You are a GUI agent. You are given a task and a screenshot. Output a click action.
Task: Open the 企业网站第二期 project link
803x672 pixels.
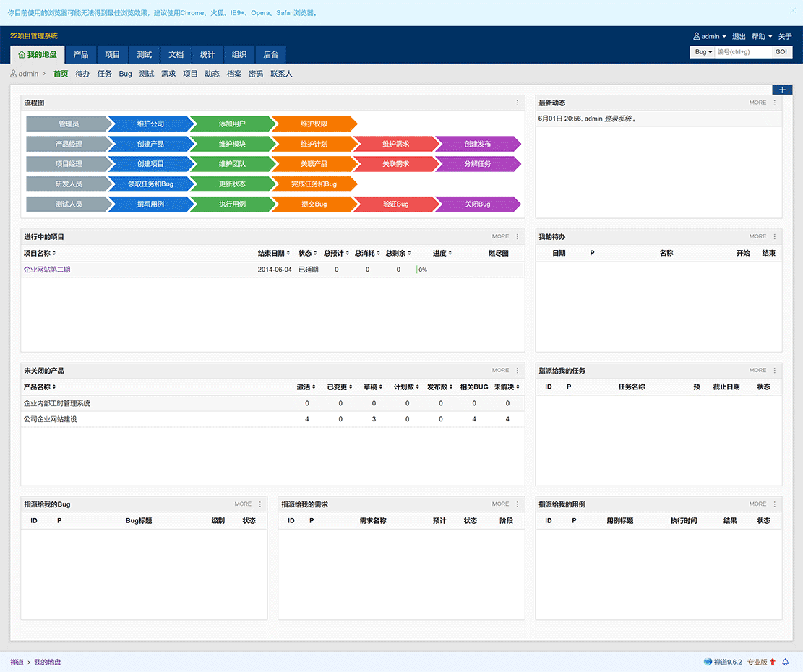[x=47, y=270]
